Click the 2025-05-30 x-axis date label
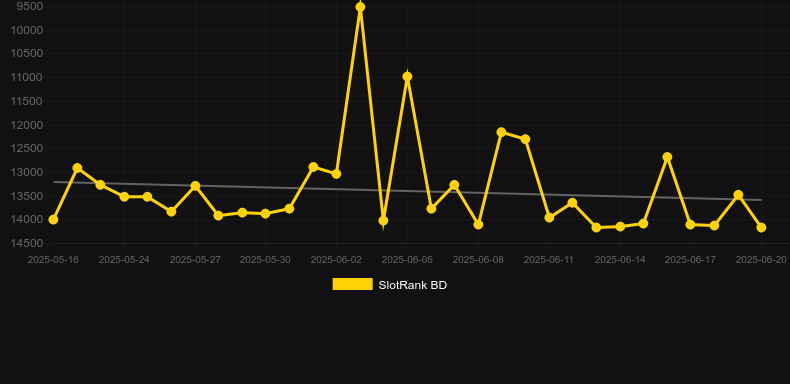The height and width of the screenshot is (384, 790). pos(266,260)
